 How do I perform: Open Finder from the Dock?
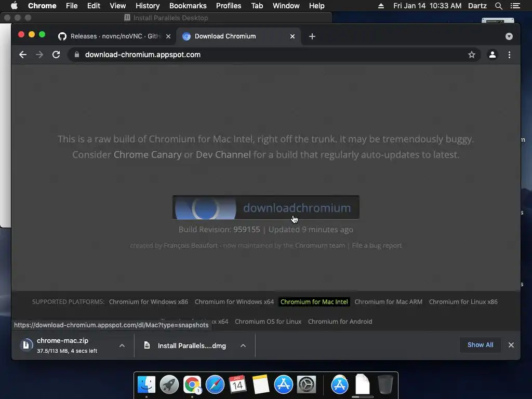pos(147,384)
